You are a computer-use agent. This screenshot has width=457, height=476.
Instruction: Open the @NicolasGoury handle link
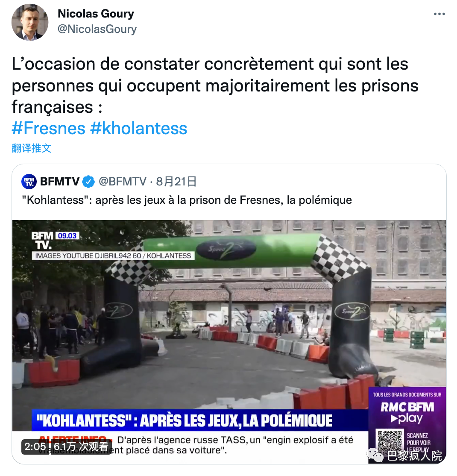pos(97,29)
